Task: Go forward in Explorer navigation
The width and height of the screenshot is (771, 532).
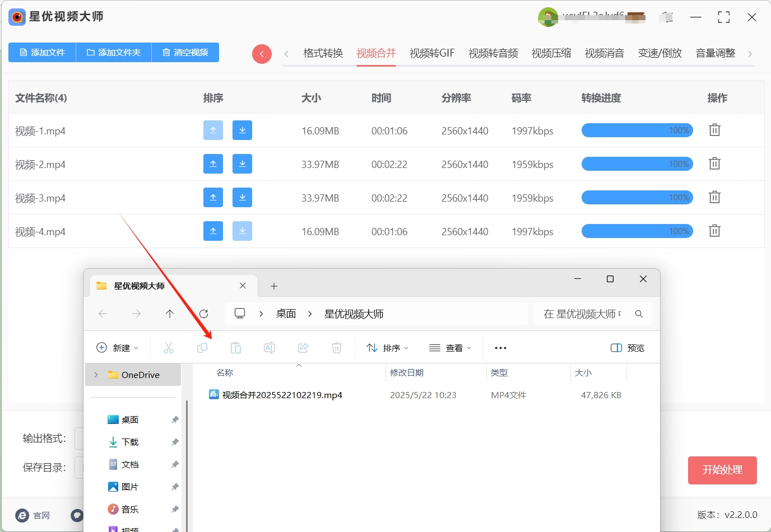Action: click(x=136, y=314)
